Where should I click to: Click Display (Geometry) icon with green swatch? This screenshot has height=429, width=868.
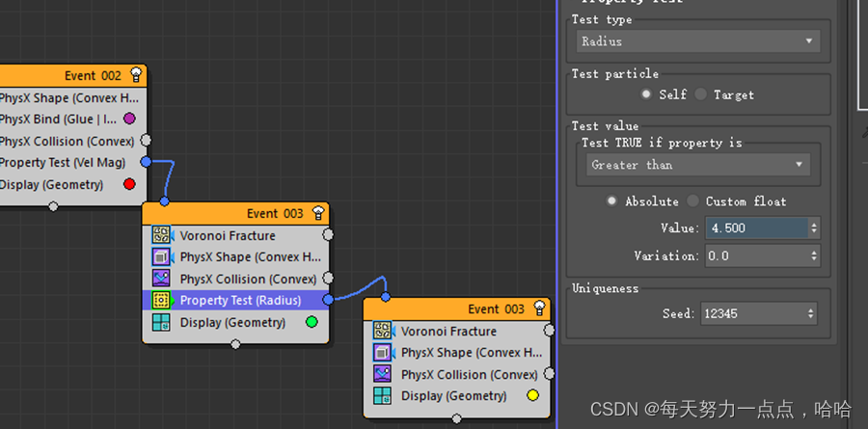point(161,322)
